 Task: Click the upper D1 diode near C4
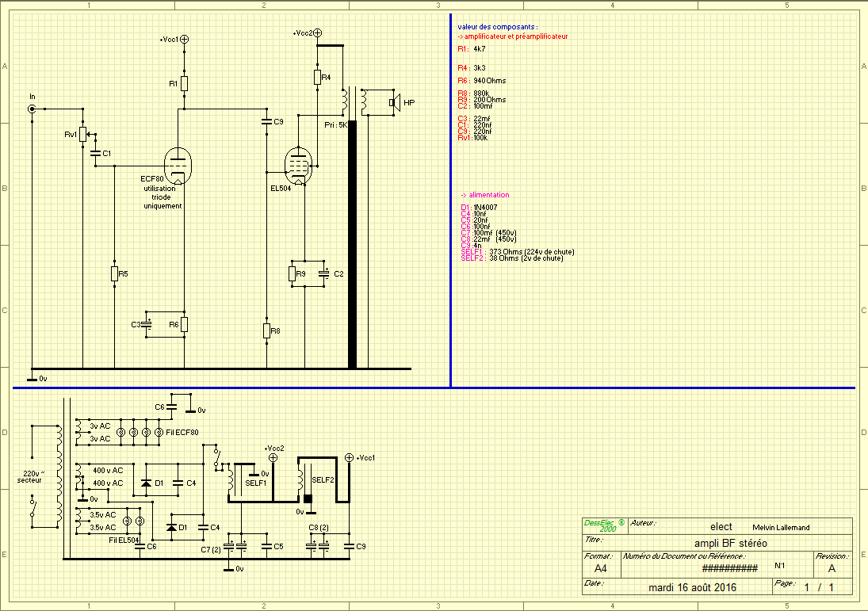(146, 483)
